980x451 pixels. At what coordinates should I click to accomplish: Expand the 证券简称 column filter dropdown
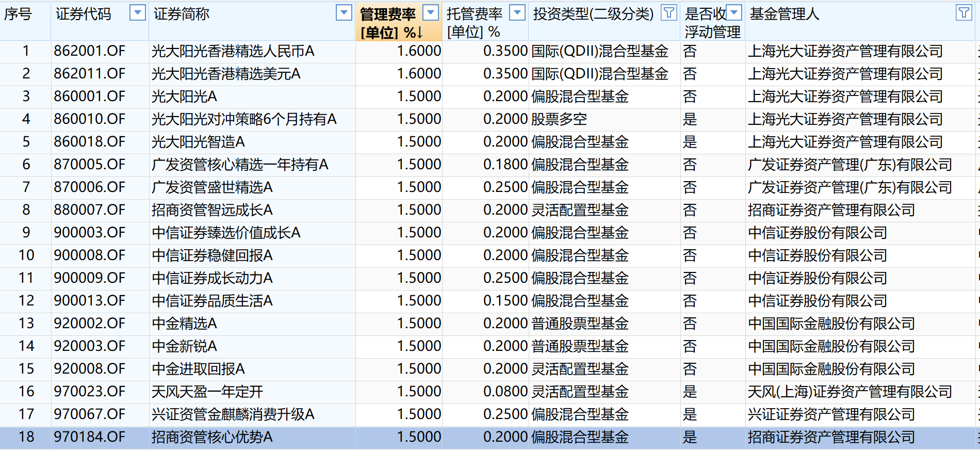(344, 13)
